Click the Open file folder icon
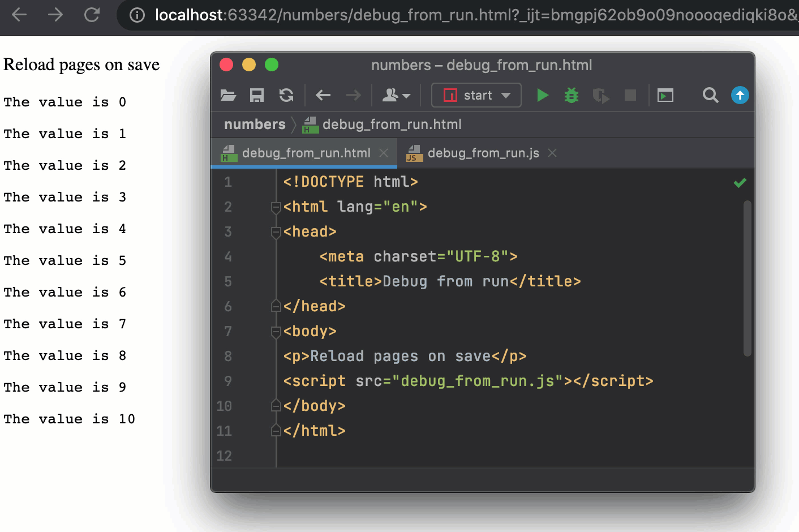The width and height of the screenshot is (799, 532). point(228,95)
